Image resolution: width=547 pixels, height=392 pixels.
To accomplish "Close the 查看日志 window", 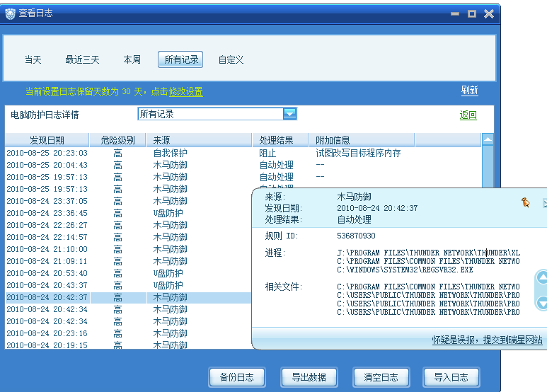I will [x=489, y=13].
